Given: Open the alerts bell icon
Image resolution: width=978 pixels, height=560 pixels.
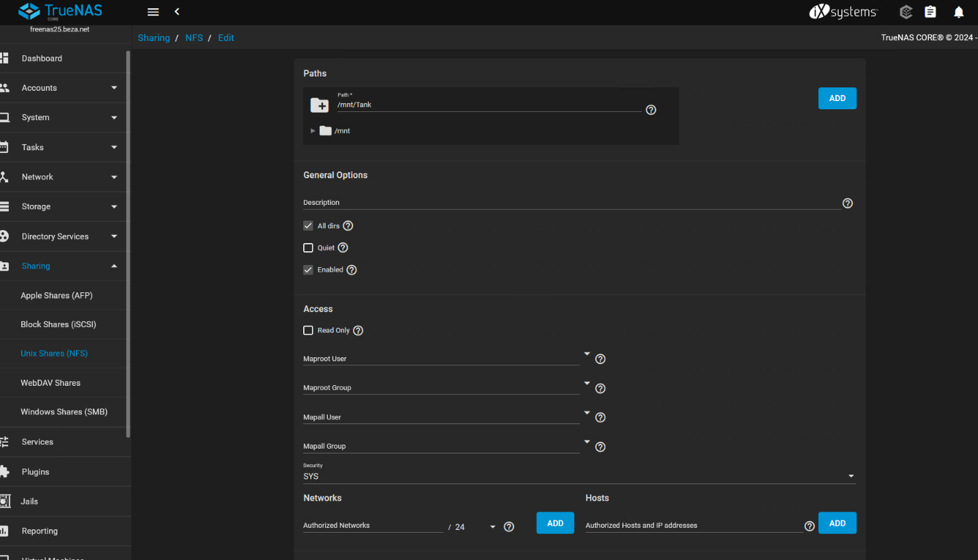Looking at the screenshot, I should (959, 12).
